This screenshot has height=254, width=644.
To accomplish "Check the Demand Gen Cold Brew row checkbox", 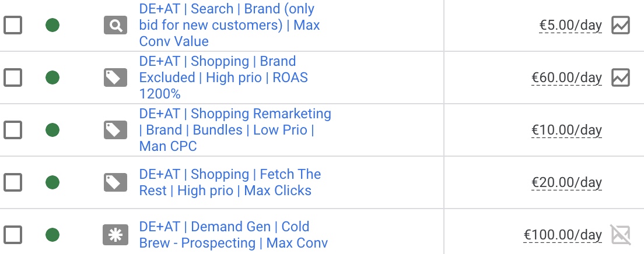I will [x=13, y=235].
